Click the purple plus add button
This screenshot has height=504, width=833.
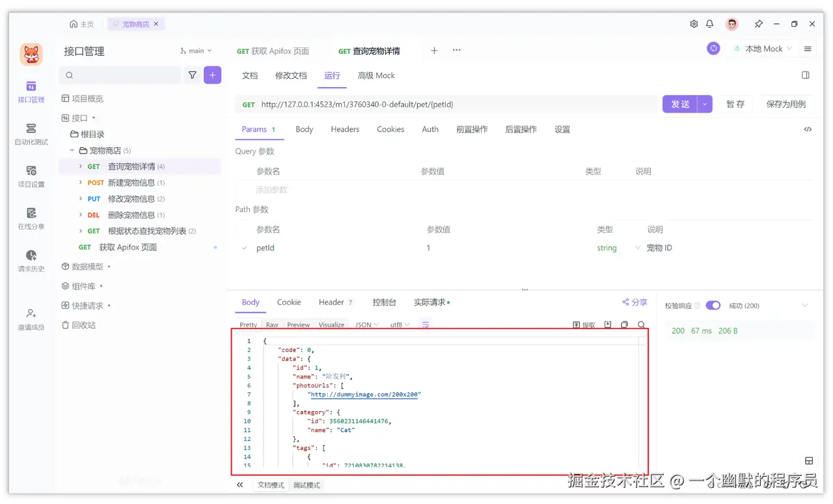[x=213, y=75]
